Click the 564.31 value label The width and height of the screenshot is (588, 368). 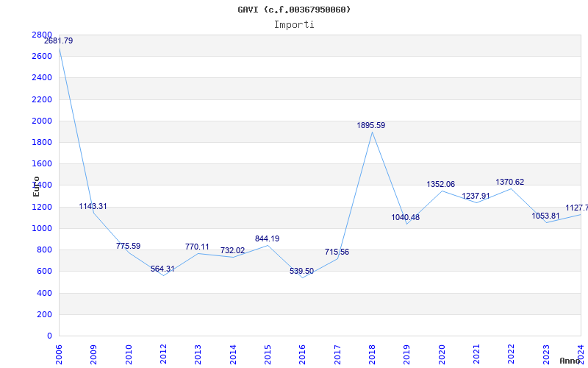(x=162, y=269)
